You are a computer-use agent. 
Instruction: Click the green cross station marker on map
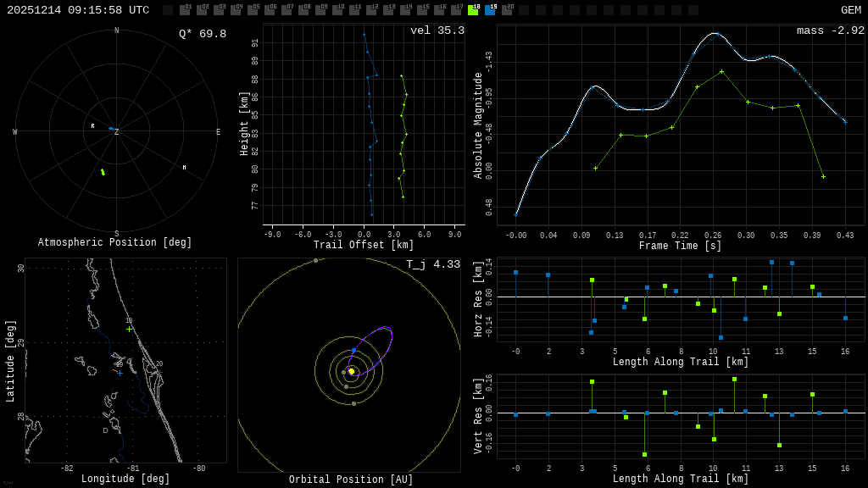(129, 329)
